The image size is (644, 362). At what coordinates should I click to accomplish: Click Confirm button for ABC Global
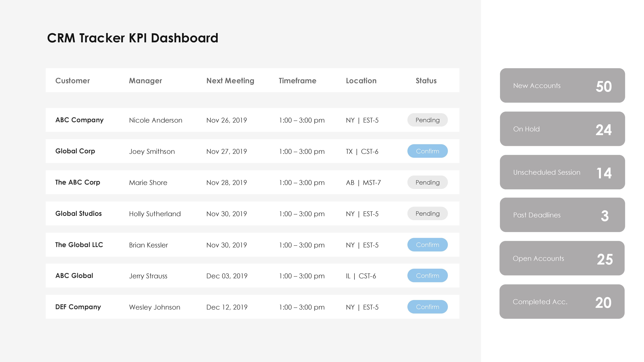click(x=428, y=276)
